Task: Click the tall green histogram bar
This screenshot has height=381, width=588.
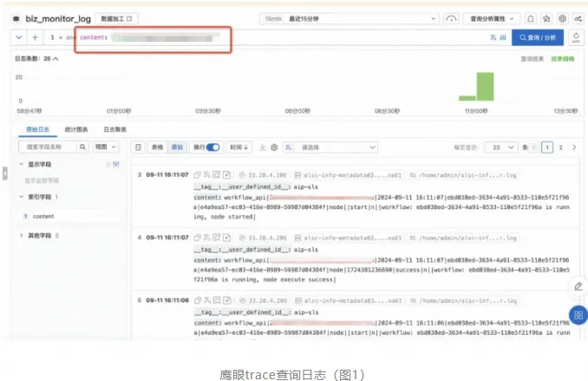Action: (x=486, y=86)
